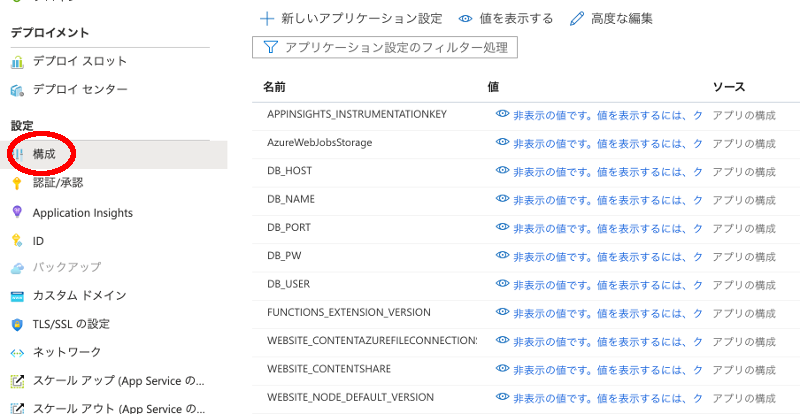Click the DB_USER setting name
800x414 pixels.
tap(288, 284)
